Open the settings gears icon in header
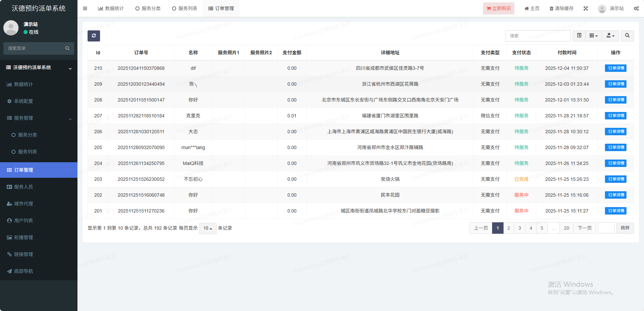This screenshot has height=311, width=644. 636,8
